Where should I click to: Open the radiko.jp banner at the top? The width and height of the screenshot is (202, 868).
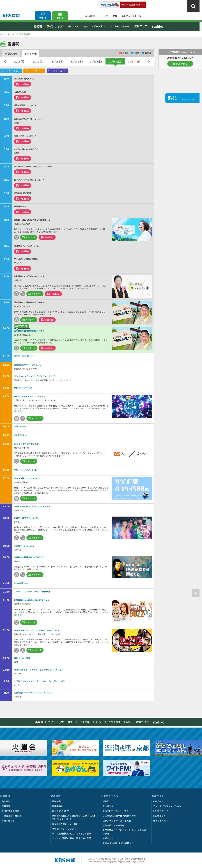123,5
